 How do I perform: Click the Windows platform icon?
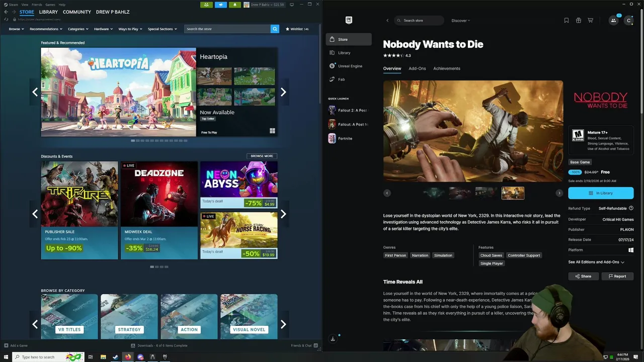click(x=631, y=250)
